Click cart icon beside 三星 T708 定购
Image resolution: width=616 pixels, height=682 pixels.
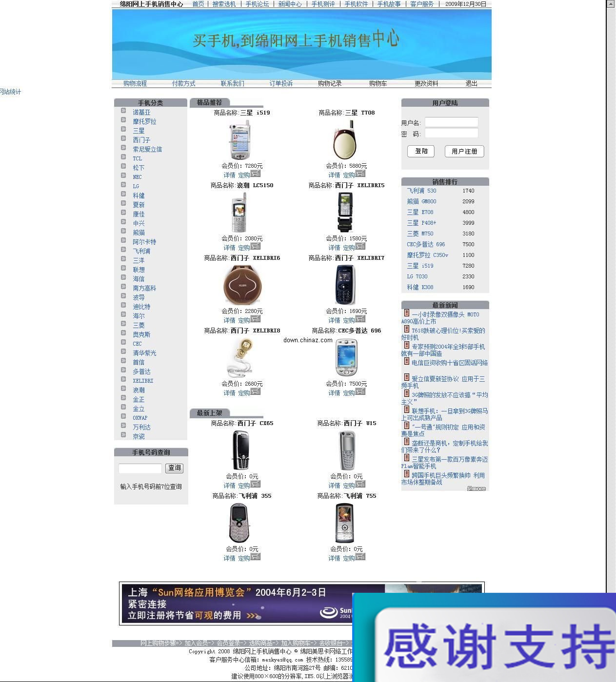[360, 174]
